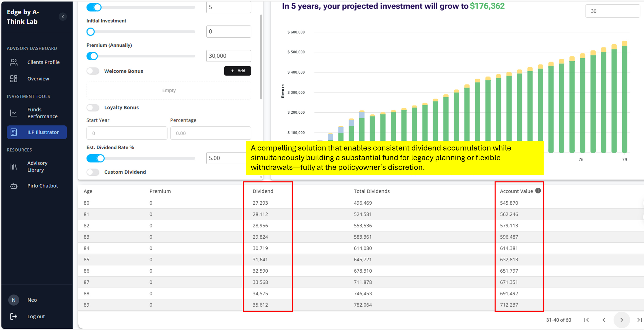This screenshot has width=644, height=330.
Task: Click the Log out arrow icon
Action: click(14, 316)
